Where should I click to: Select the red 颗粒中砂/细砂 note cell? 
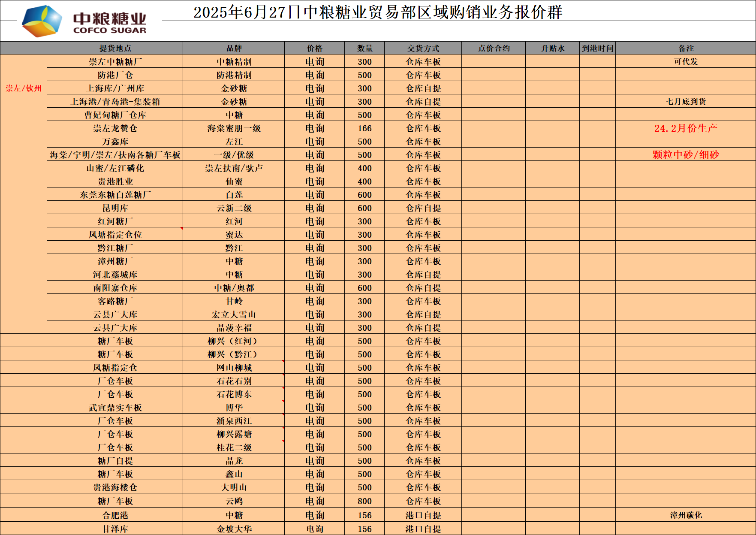click(x=686, y=155)
